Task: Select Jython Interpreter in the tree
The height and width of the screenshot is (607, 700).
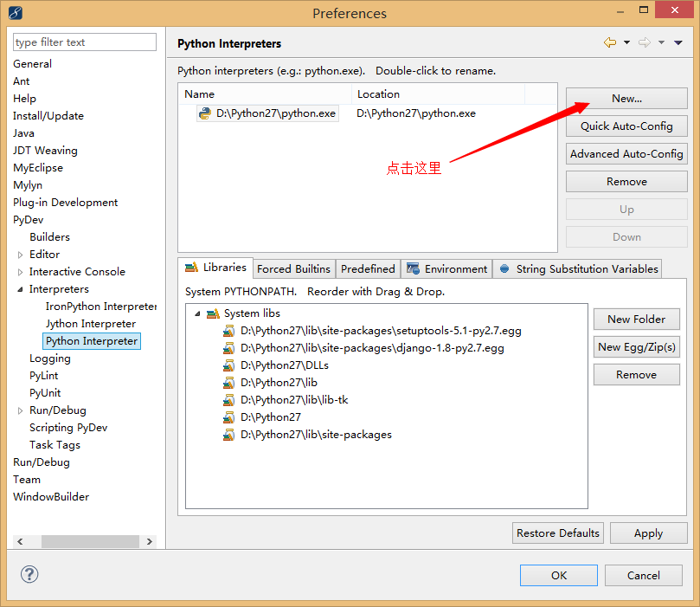Action: tap(91, 324)
